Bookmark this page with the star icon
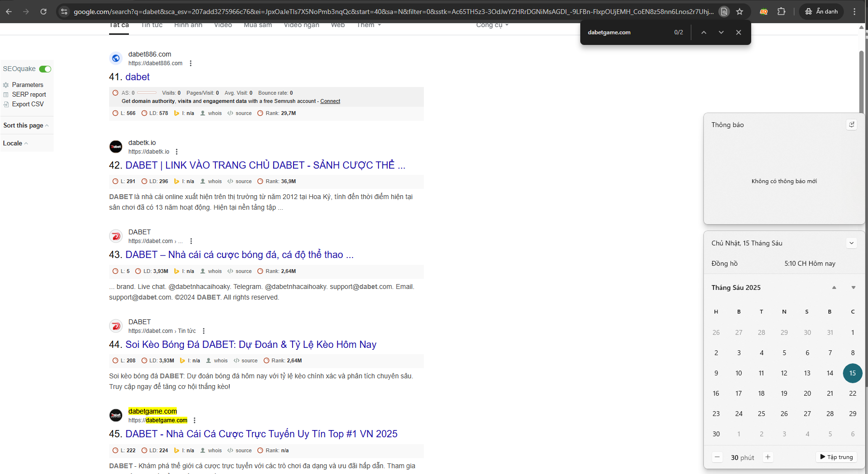 tap(740, 12)
